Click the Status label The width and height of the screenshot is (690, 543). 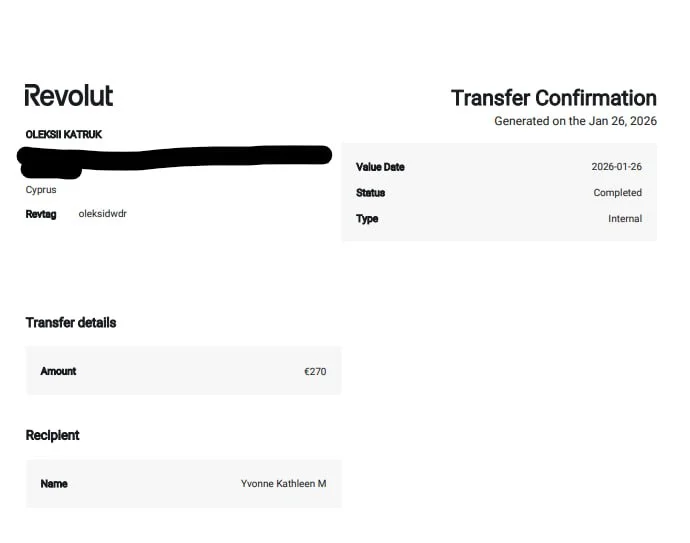[x=370, y=193]
